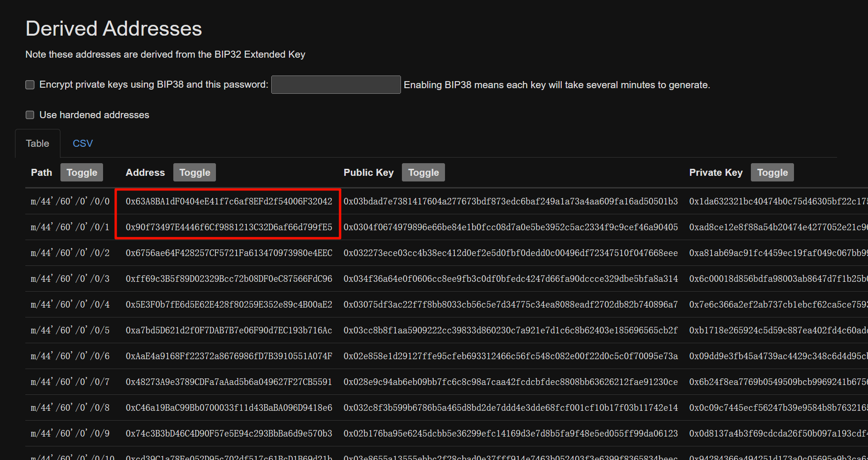Toggle the Public Key column visibility

(423, 173)
